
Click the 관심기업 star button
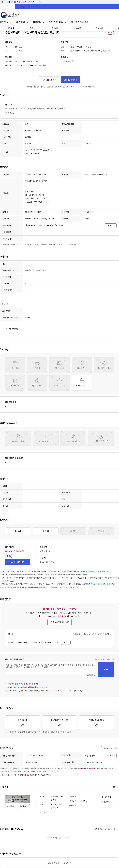click(x=11, y=806)
